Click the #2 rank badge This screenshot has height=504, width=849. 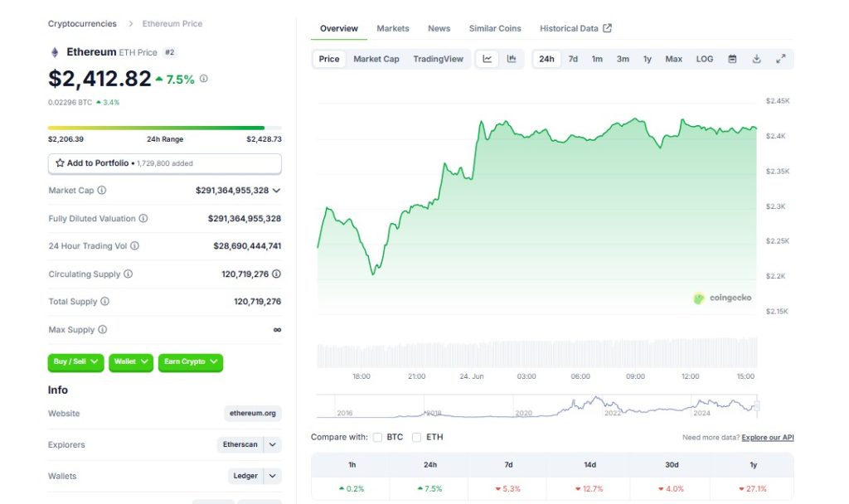(170, 52)
